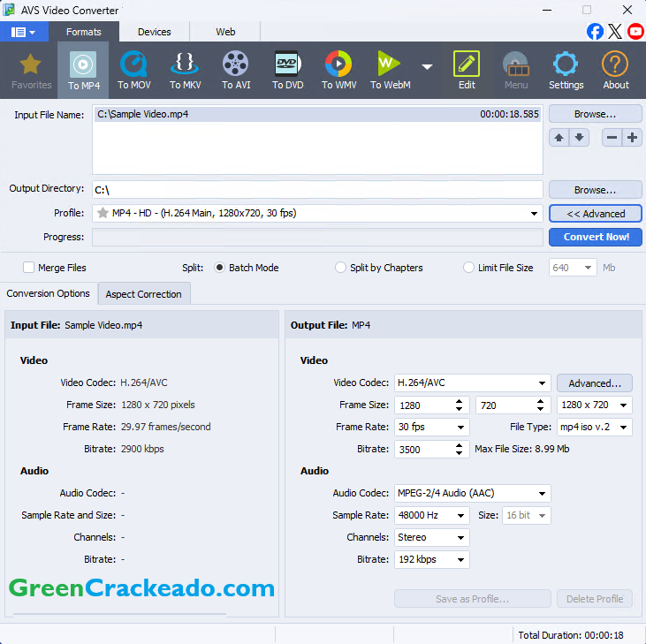Open the audio Bitrate 192 kbps dropdown
646x644 pixels.
coord(460,560)
